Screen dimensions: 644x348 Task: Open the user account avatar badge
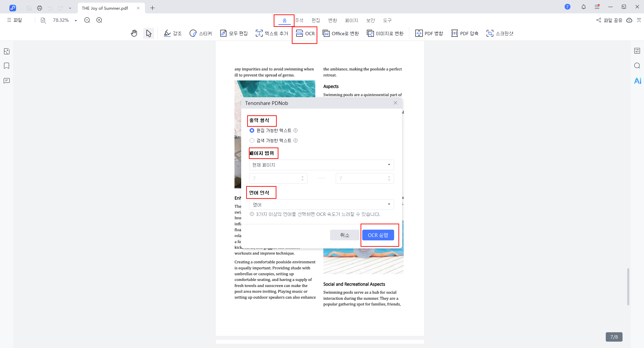(x=568, y=7)
